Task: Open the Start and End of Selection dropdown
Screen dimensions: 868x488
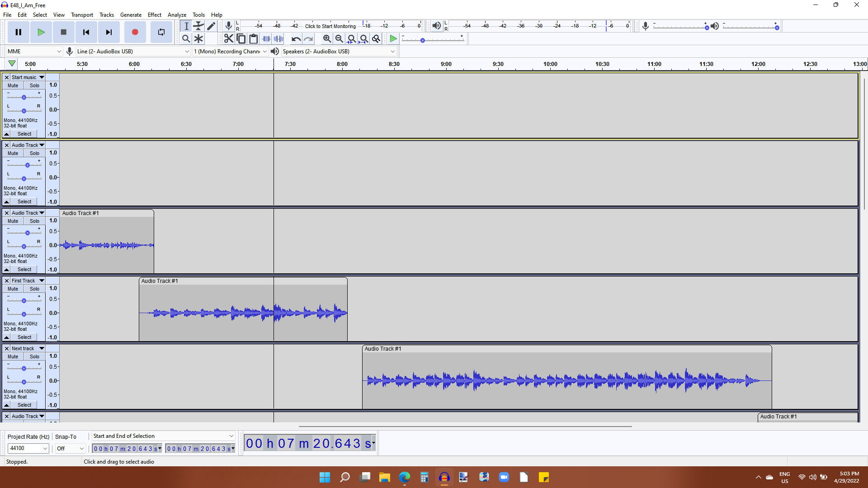Action: point(163,436)
